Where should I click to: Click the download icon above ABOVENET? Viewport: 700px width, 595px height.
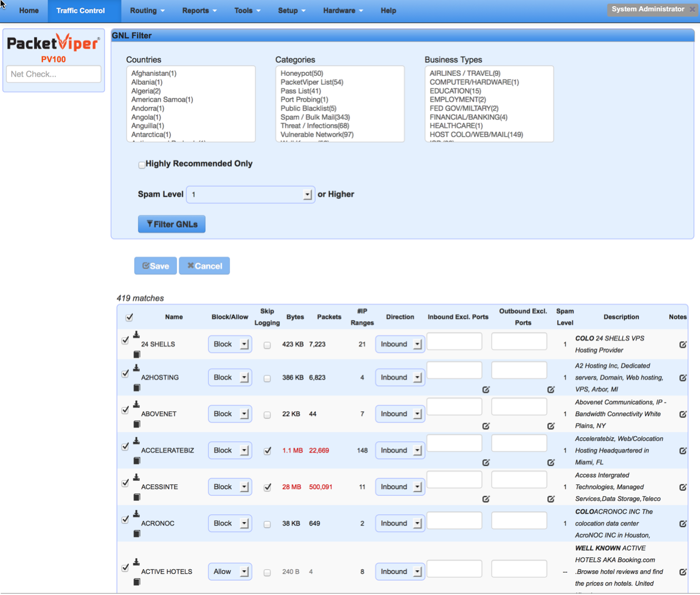coord(136,404)
